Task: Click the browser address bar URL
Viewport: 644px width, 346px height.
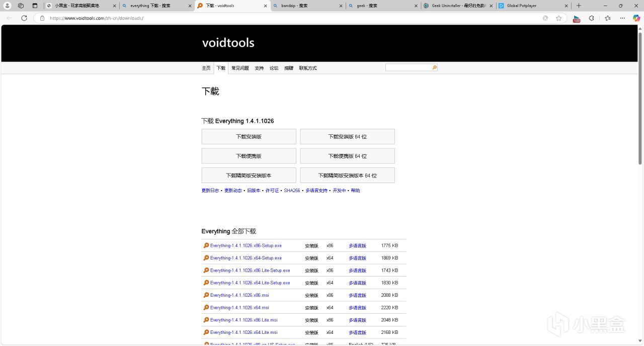Action: 97,18
